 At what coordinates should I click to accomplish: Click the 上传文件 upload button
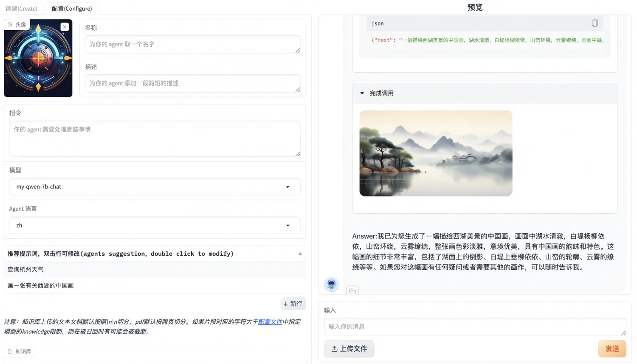coord(349,349)
